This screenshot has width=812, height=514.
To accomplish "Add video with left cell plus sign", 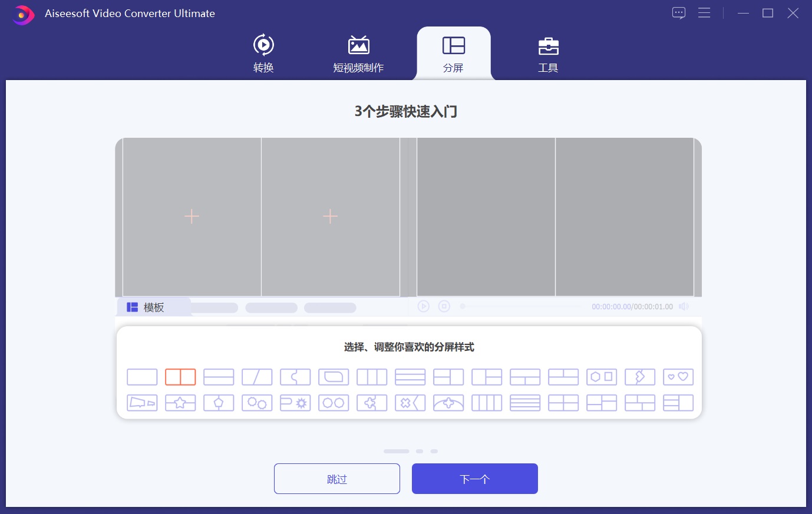I will [192, 217].
